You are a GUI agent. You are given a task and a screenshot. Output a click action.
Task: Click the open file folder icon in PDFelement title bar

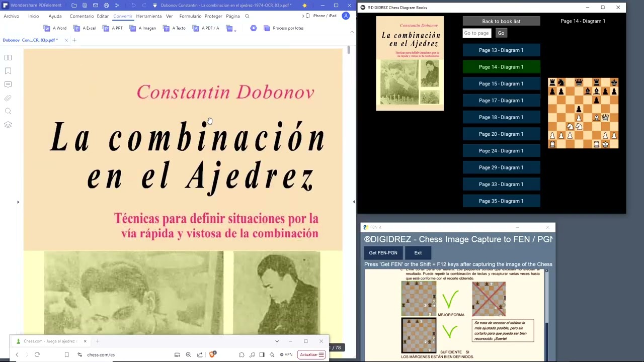(x=74, y=6)
